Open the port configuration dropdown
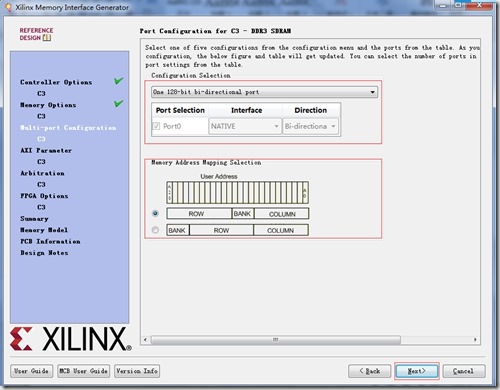The width and height of the screenshot is (500, 390). tap(264, 92)
